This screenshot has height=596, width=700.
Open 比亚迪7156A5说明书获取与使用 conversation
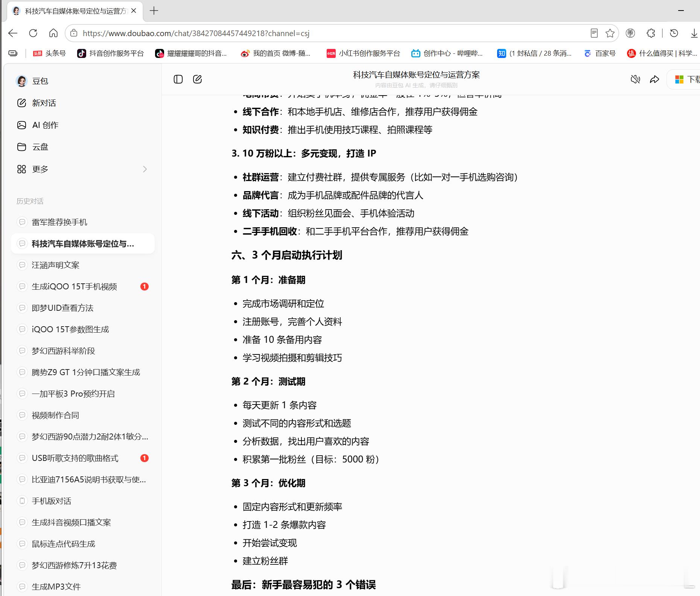click(83, 479)
